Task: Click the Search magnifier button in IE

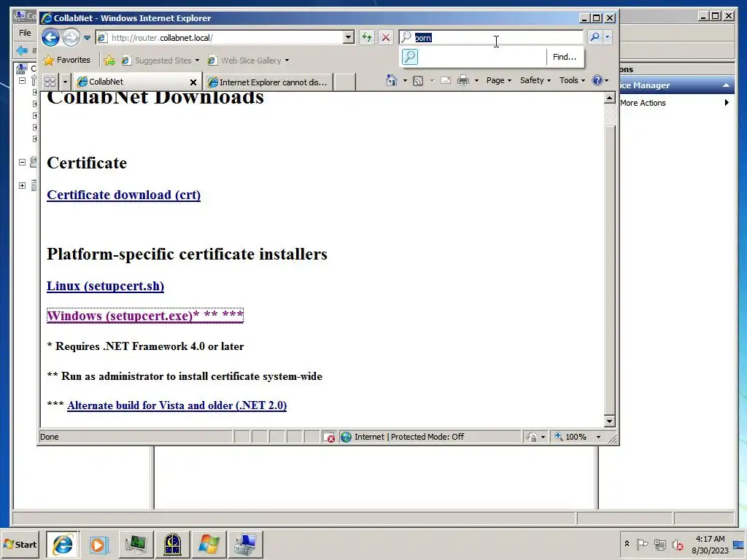Action: (x=595, y=37)
